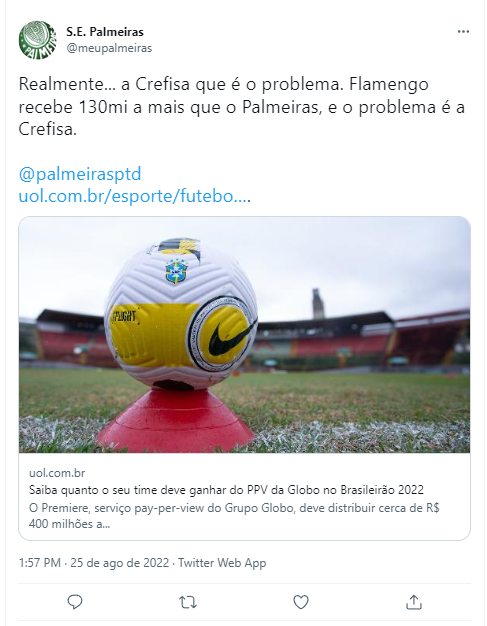Like the tweet with the heart icon
Screen dimensions: 487x626
click(301, 602)
